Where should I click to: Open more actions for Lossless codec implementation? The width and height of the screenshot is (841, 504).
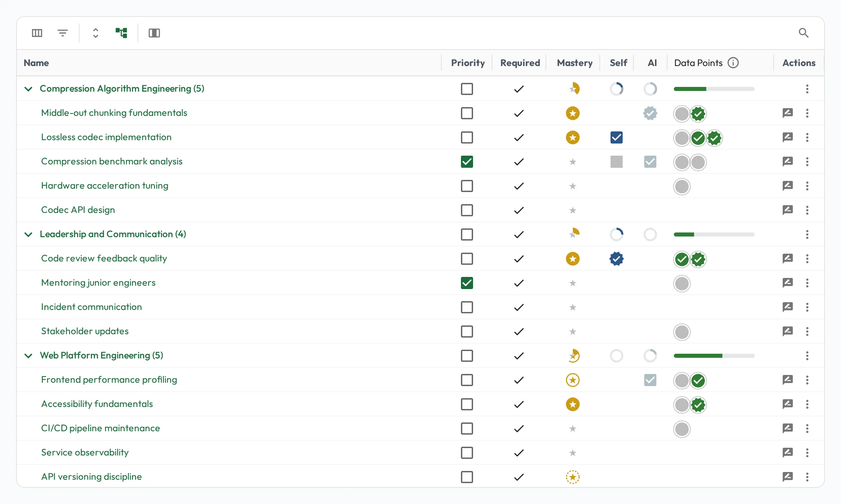coord(807,137)
